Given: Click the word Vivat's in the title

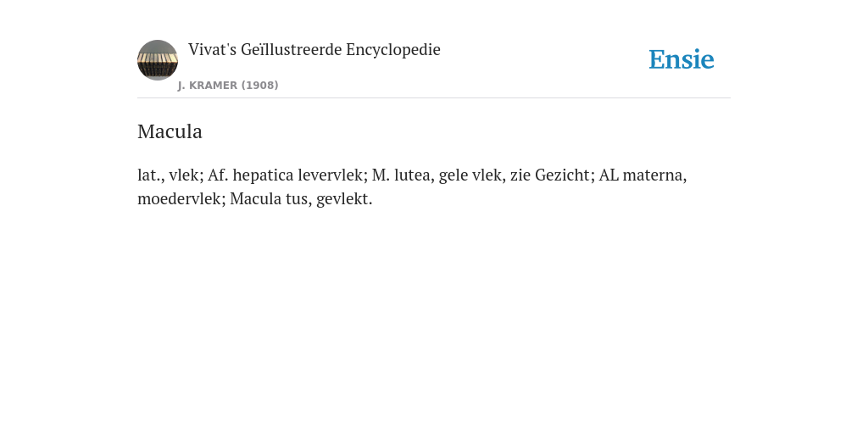Looking at the screenshot, I should 213,50.
